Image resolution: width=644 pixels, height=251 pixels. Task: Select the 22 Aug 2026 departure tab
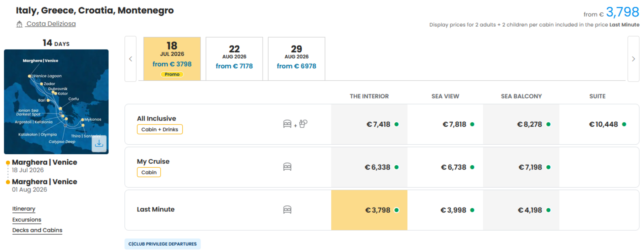[x=234, y=59]
